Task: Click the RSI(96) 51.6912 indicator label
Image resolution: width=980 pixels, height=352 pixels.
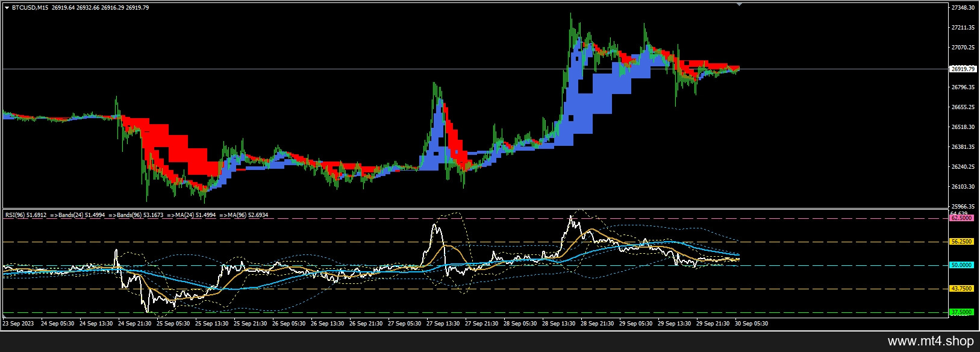Action: (25, 215)
